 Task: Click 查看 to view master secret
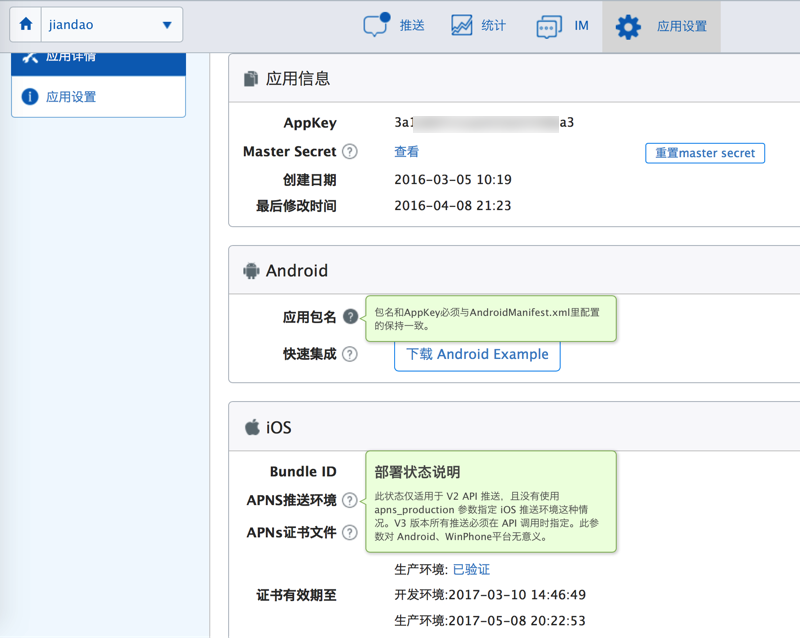coord(406,152)
